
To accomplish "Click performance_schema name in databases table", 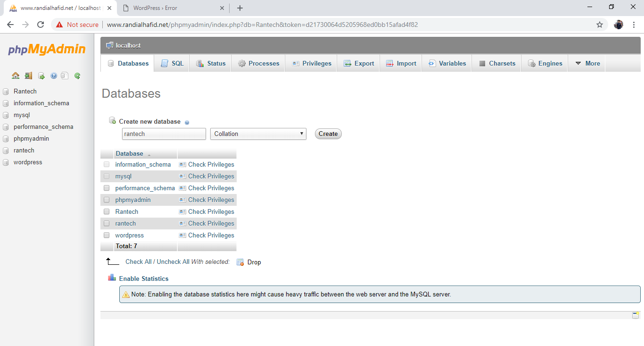I will (x=145, y=188).
